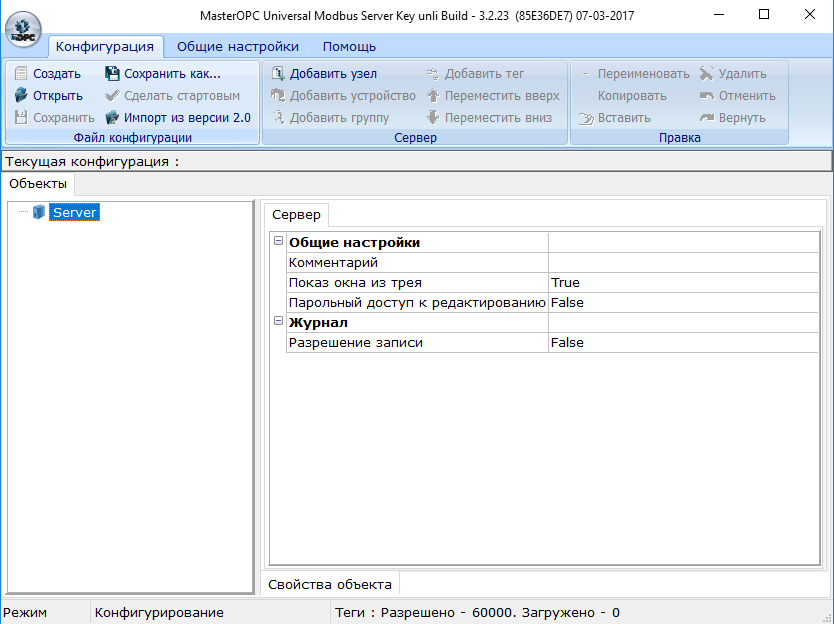Click the MasterOPC round application logo button
The image size is (834, 624).
click(23, 29)
